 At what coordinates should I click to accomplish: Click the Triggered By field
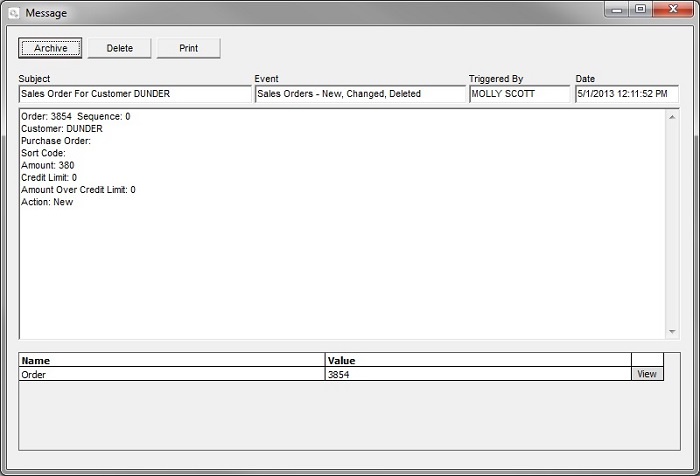click(520, 94)
